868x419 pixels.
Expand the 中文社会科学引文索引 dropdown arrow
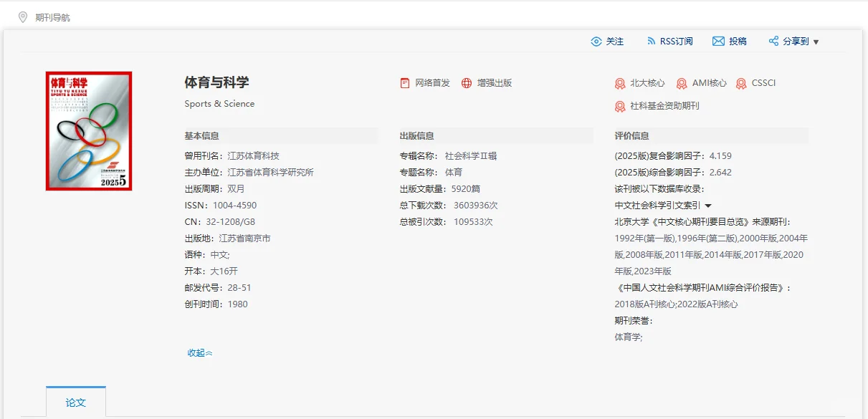(x=708, y=204)
